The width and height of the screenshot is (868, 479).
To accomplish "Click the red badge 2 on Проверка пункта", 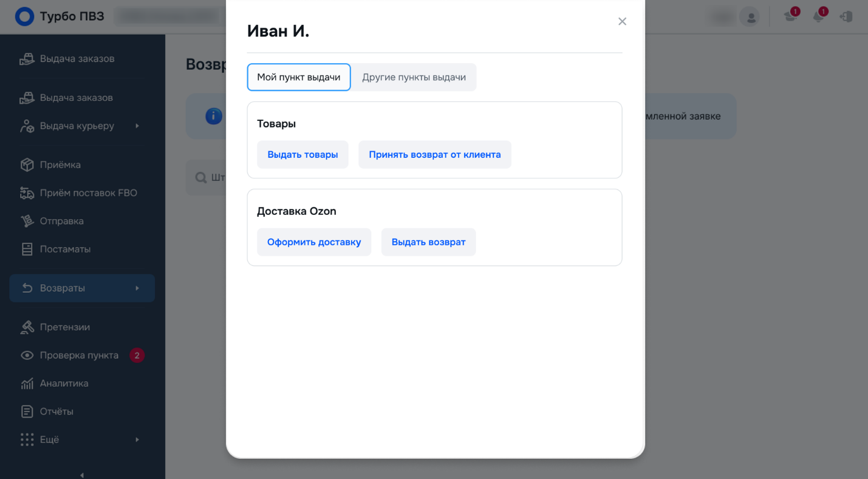I will tap(137, 355).
